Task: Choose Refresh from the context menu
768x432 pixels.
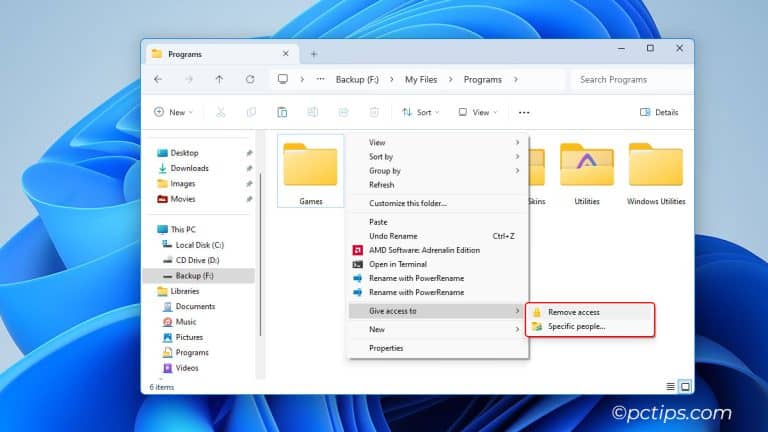Action: pos(438,185)
